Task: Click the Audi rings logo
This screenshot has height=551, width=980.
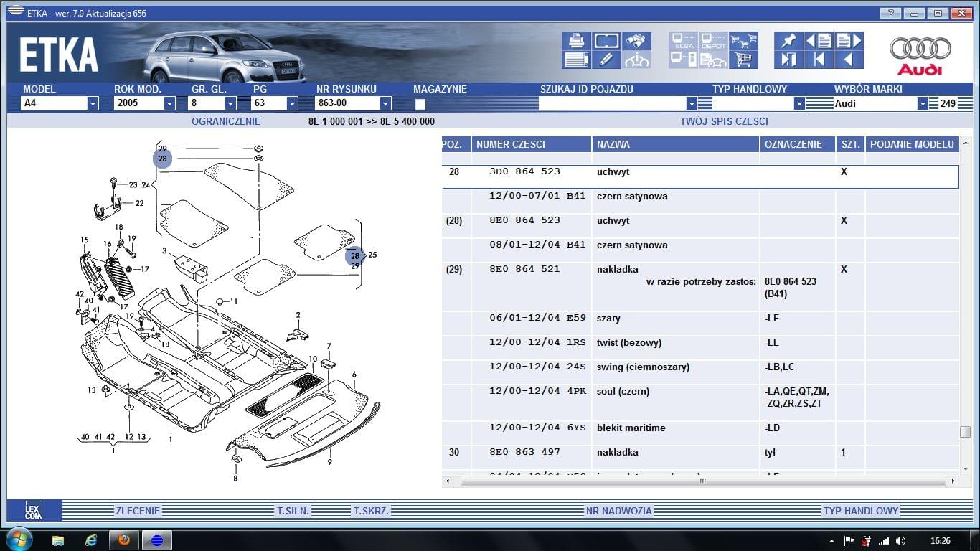Action: [920, 55]
